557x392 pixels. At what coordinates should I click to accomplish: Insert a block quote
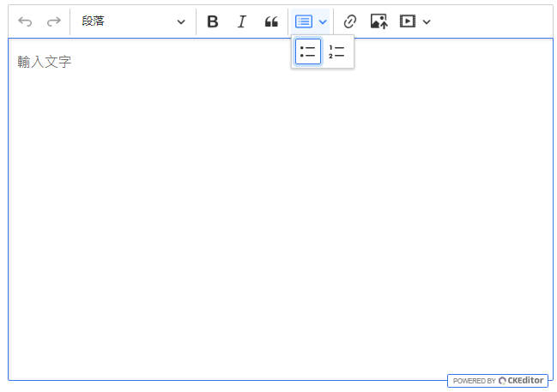pyautogui.click(x=271, y=21)
